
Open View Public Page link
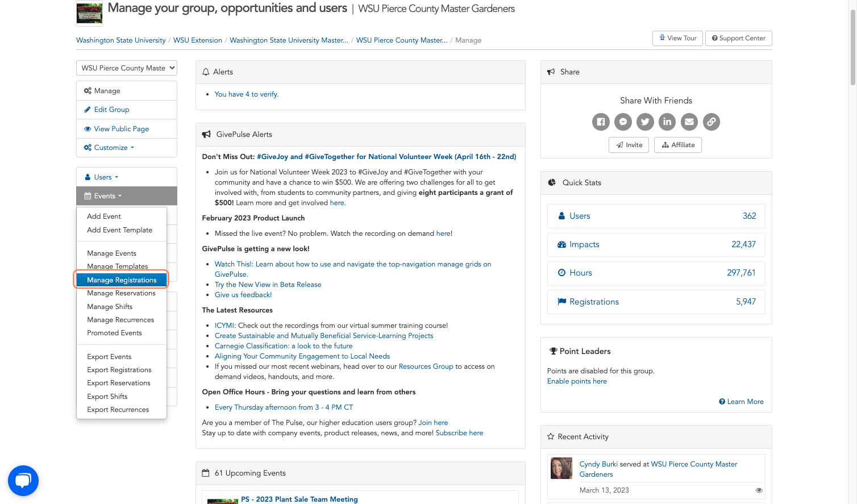(127, 129)
